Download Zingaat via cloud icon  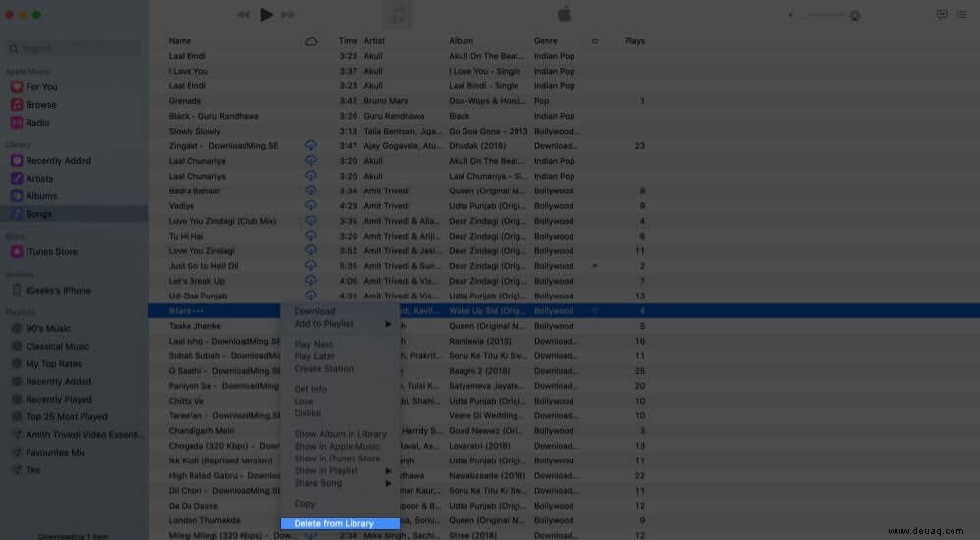tap(310, 145)
